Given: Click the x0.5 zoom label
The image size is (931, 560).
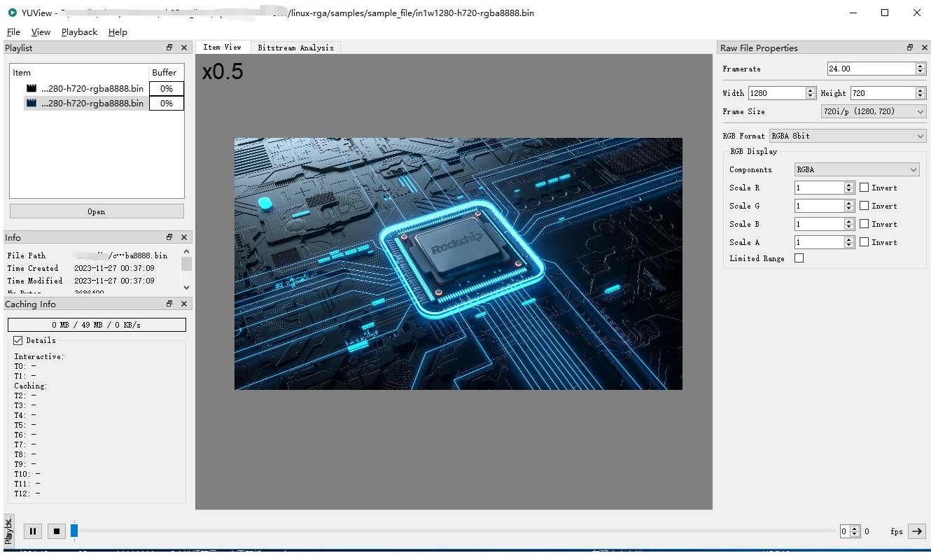Looking at the screenshot, I should [x=223, y=71].
